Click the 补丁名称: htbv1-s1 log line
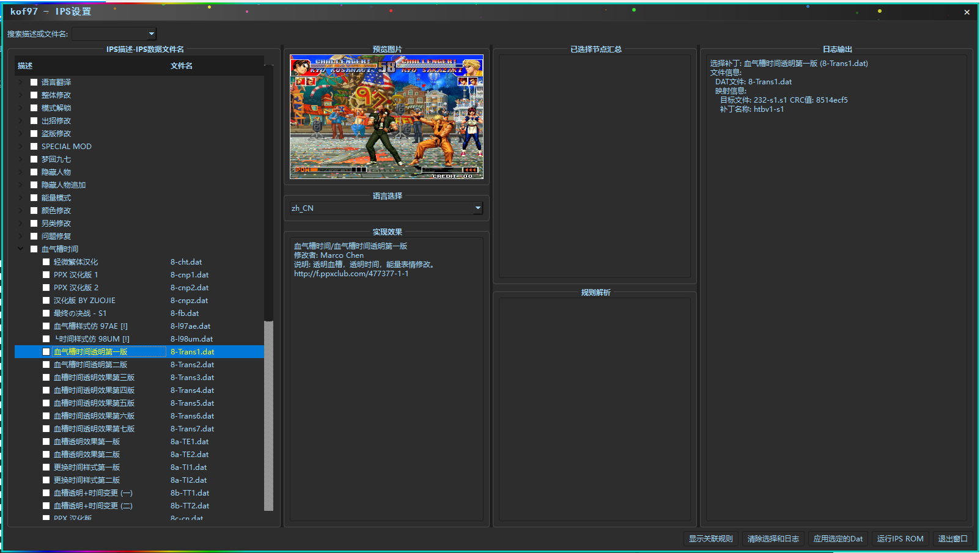 coord(751,109)
